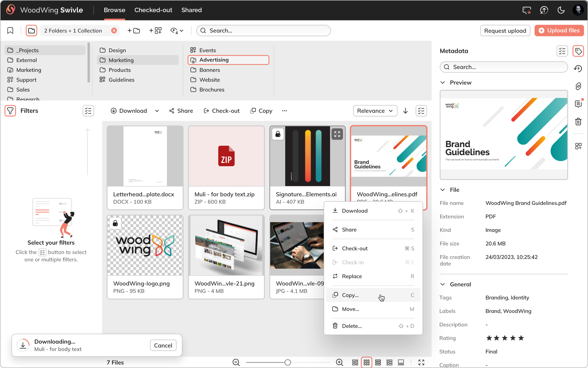The width and height of the screenshot is (588, 368).
Task: Open the Checked-out tab
Action: coord(153,10)
